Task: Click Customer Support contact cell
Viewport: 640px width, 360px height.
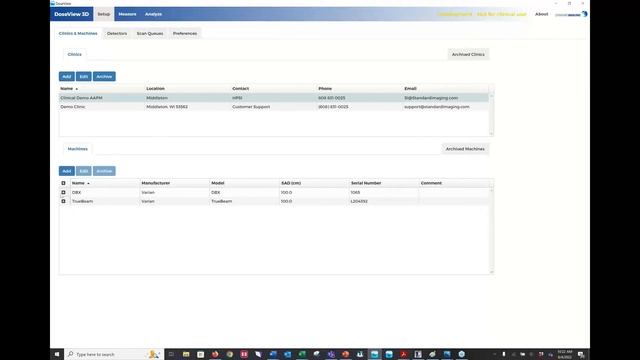Action: tap(251, 107)
